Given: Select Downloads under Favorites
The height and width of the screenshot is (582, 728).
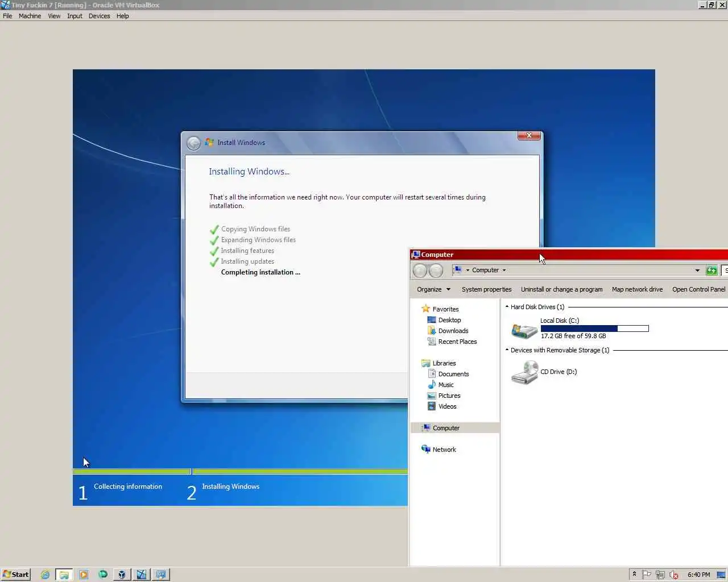Looking at the screenshot, I should tap(453, 331).
